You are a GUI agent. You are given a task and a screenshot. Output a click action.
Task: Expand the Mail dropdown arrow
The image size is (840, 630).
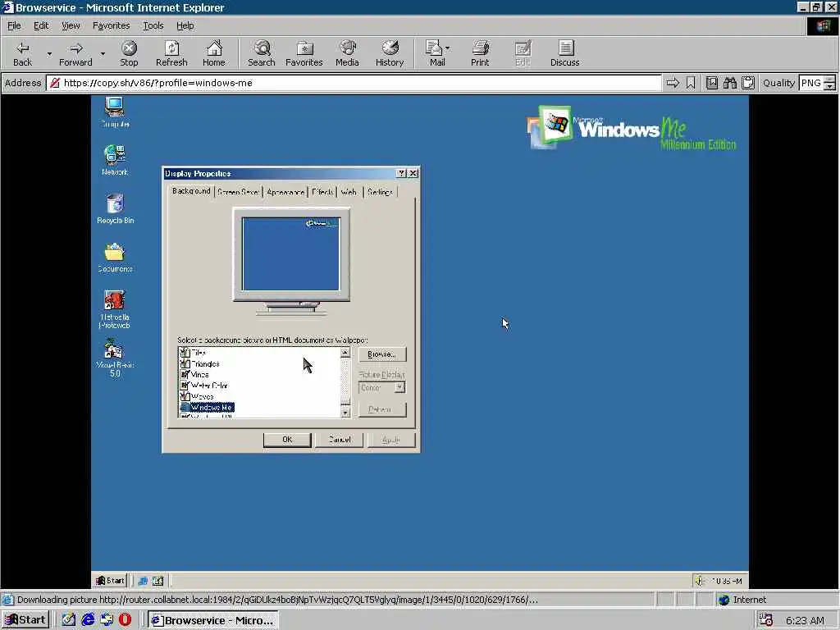coord(448,48)
